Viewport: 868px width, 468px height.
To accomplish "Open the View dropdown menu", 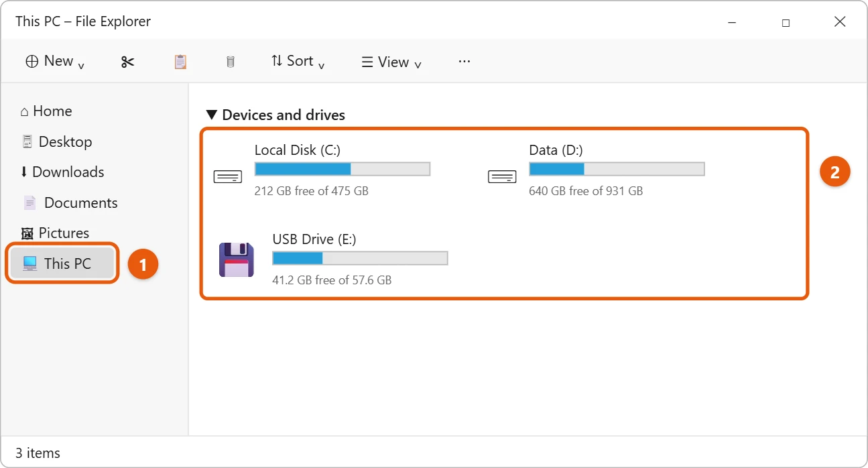I will (392, 62).
